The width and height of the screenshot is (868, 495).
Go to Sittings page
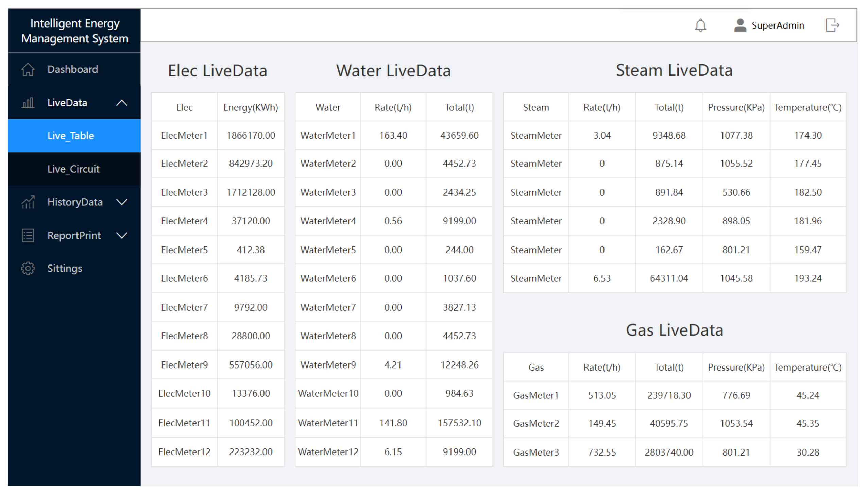pyautogui.click(x=74, y=268)
